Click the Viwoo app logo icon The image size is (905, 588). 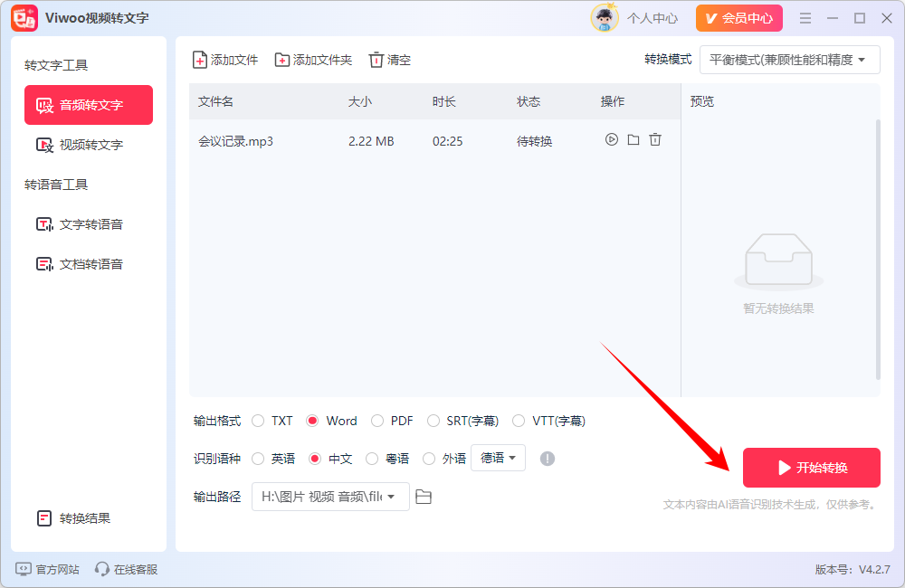pos(24,18)
